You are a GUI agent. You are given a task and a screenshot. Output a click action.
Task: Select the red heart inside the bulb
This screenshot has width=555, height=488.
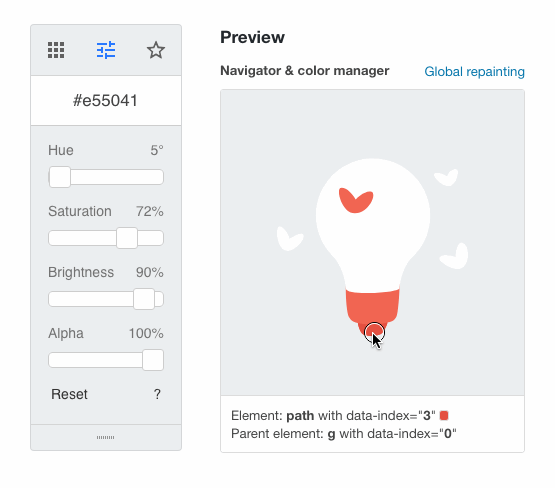(356, 200)
